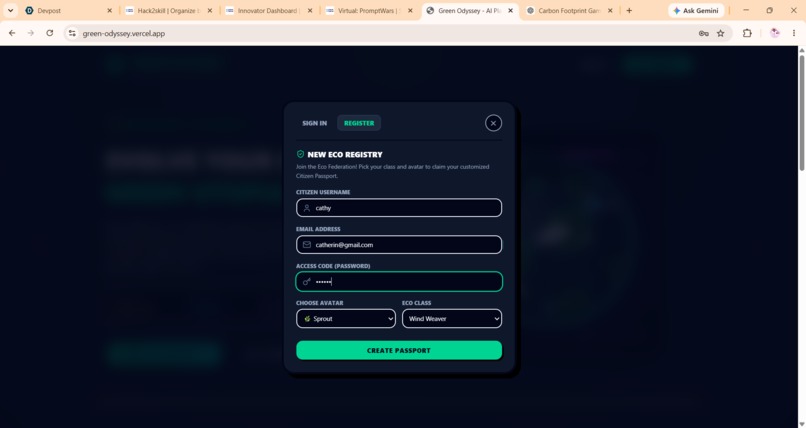The width and height of the screenshot is (806, 428).
Task: Open site information icon in address bar
Action: click(72, 33)
